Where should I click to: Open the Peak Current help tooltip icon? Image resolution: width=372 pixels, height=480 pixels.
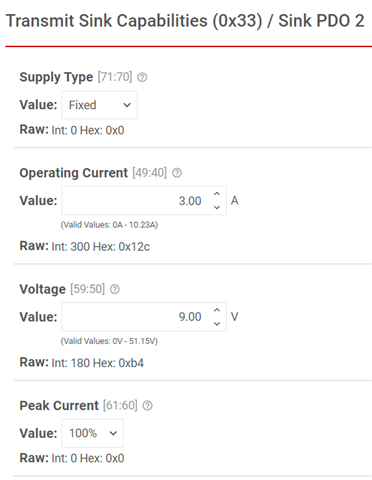tap(147, 405)
